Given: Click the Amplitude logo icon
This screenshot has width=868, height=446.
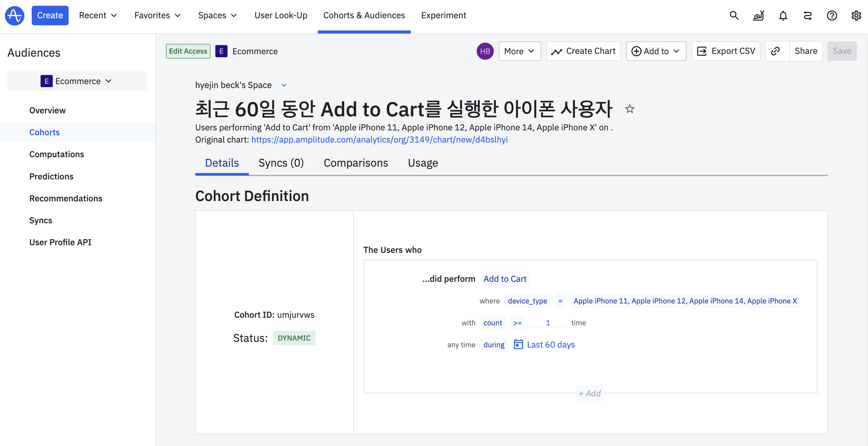Looking at the screenshot, I should [15, 16].
